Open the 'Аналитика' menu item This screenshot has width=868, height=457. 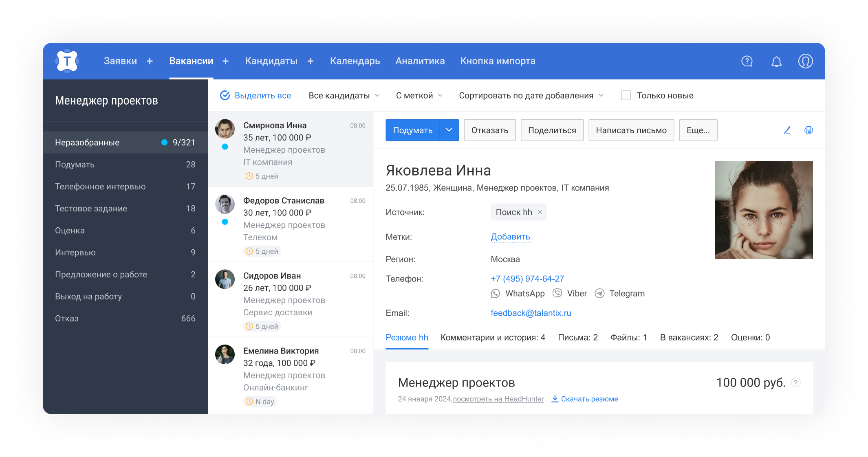tap(420, 61)
